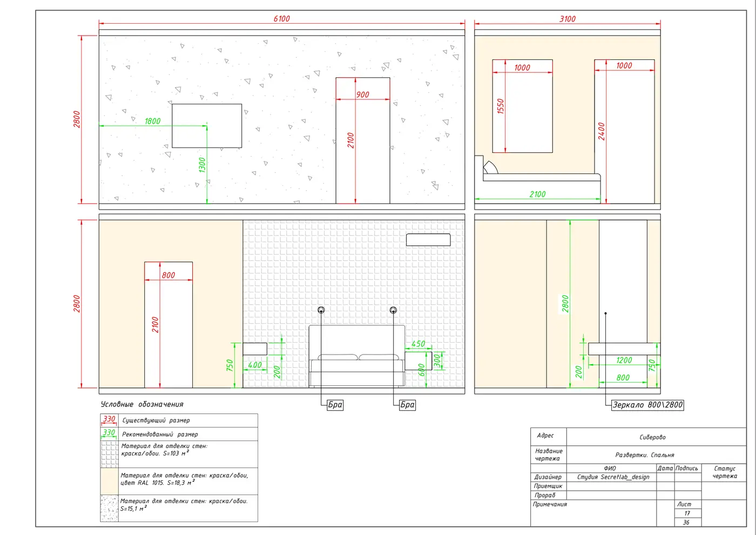This screenshot has width=756, height=535.
Task: Click the 6100 overall width dimension
Action: [x=281, y=19]
